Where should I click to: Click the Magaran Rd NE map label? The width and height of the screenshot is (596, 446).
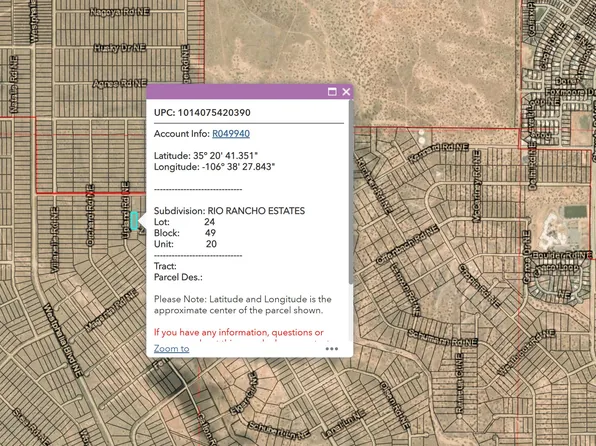coord(111,310)
